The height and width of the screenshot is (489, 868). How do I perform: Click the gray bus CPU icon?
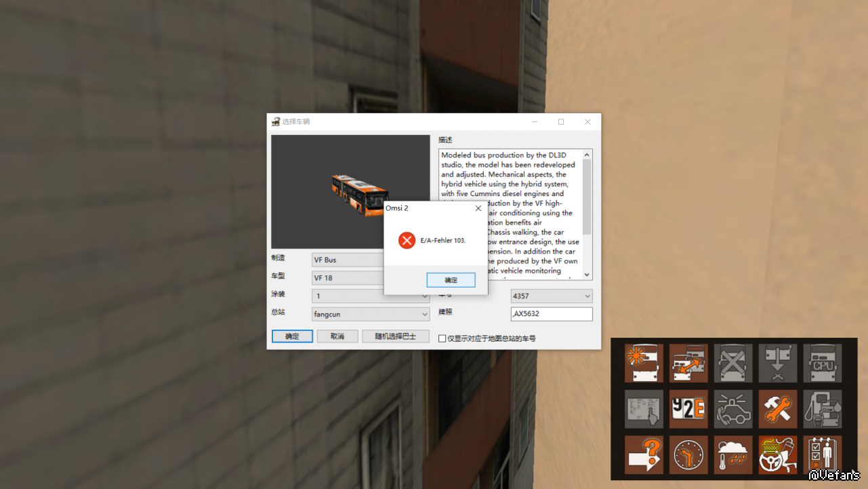[x=823, y=363]
